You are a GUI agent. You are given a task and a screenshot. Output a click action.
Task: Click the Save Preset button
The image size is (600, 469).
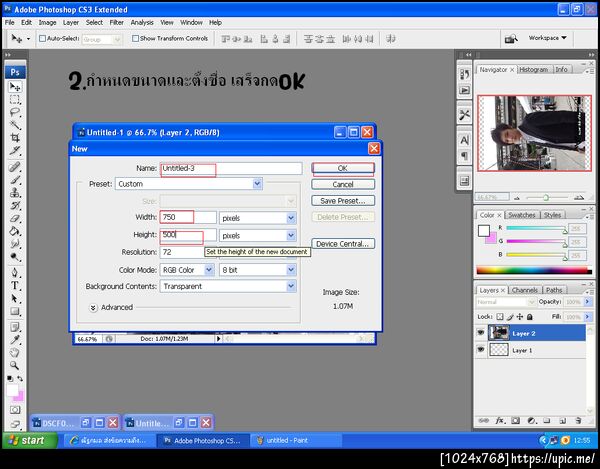click(343, 201)
